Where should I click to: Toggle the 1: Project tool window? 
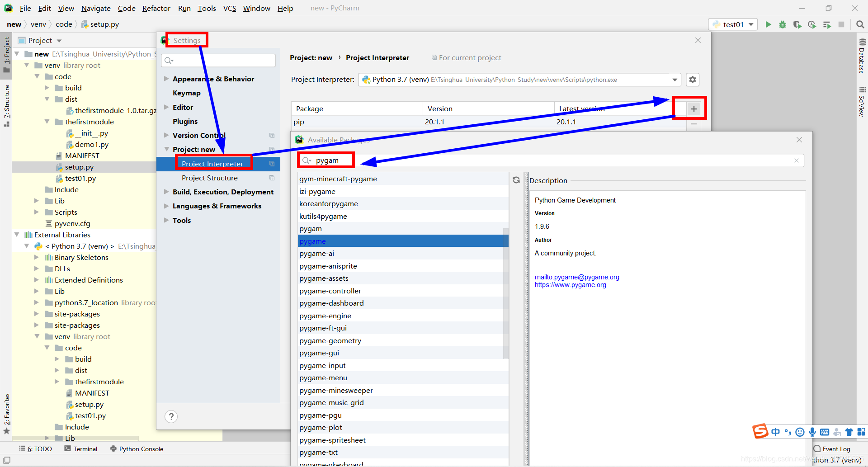6,54
